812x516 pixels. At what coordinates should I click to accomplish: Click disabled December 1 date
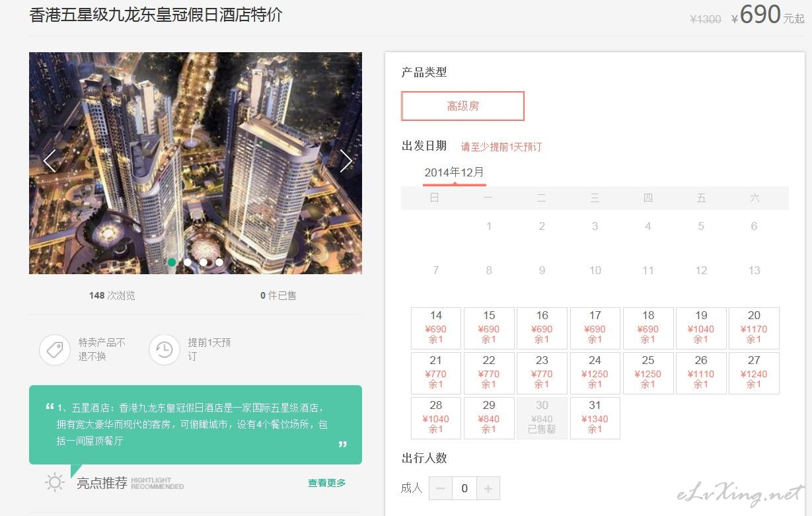coord(489,226)
